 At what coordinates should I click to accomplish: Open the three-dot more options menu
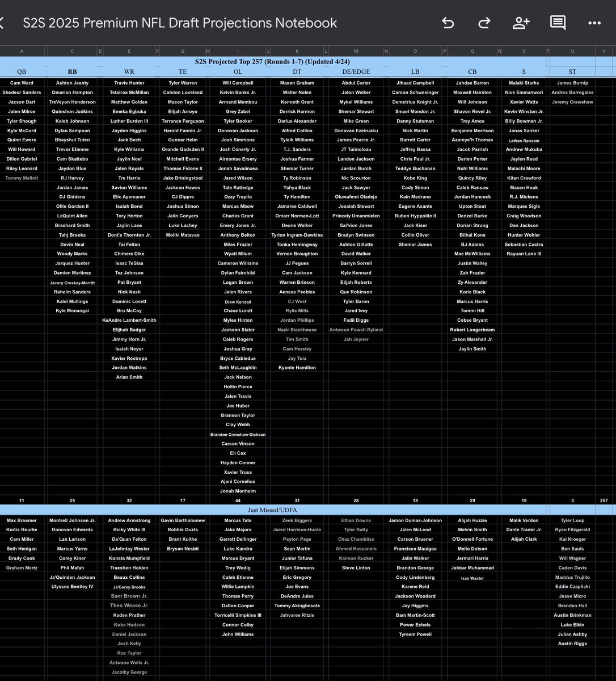pyautogui.click(x=594, y=23)
